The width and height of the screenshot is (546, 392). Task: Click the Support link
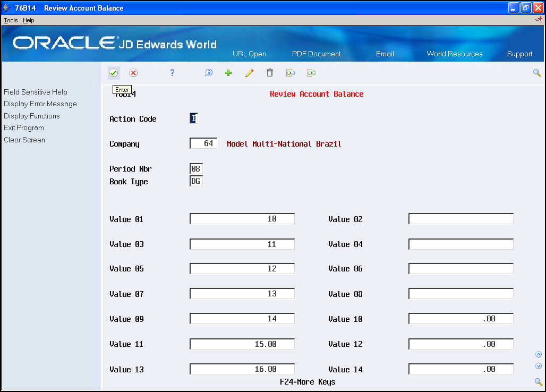click(519, 54)
